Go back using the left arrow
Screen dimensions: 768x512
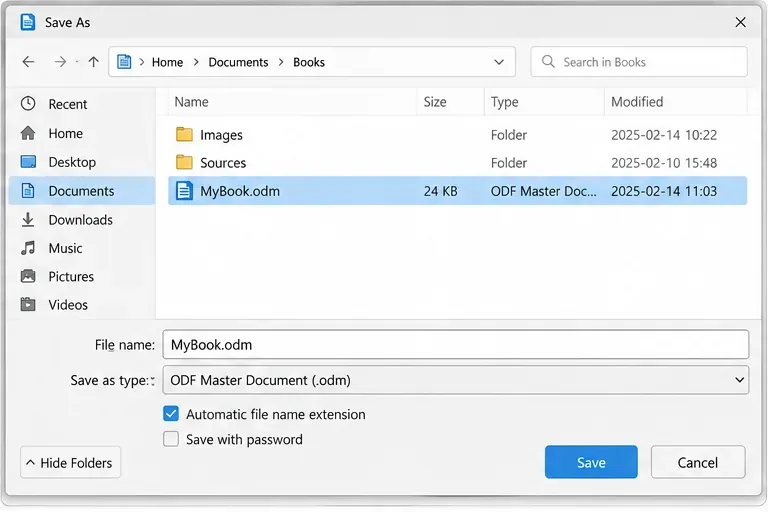coord(28,62)
